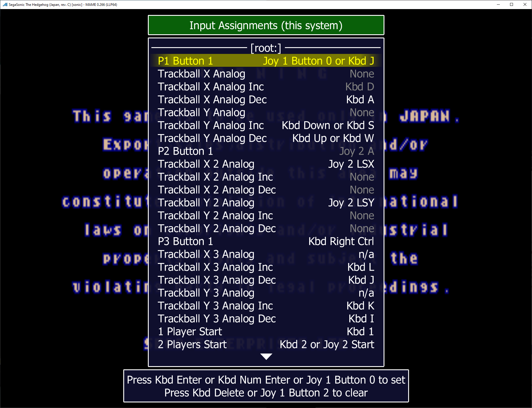532x408 pixels.
Task: Minimize the MAME window
Action: [x=498, y=4]
